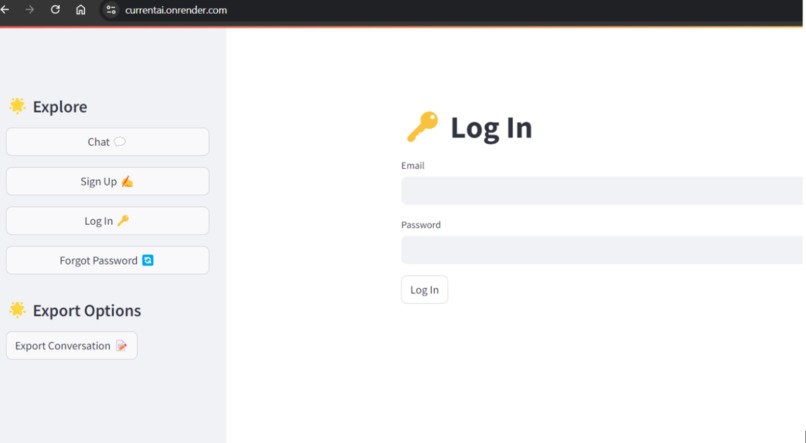This screenshot has width=806, height=443.
Task: Click the sun emoji next to Explore
Action: [x=17, y=106]
